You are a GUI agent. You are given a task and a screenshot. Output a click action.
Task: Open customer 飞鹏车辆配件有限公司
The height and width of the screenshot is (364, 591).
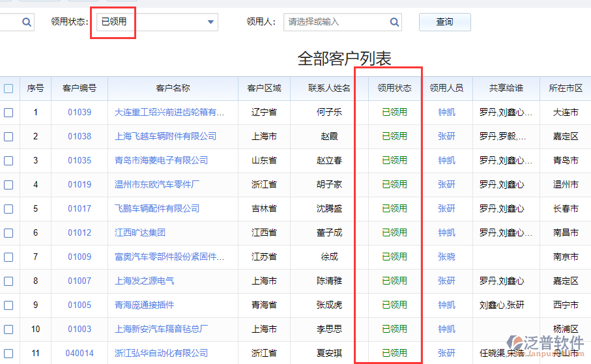157,209
